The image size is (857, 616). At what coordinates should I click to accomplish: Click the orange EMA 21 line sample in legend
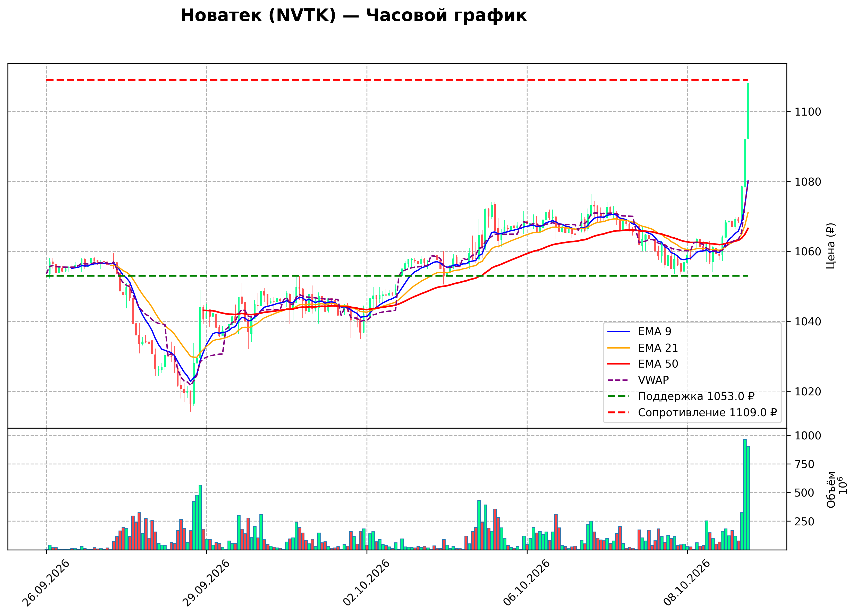coord(618,348)
